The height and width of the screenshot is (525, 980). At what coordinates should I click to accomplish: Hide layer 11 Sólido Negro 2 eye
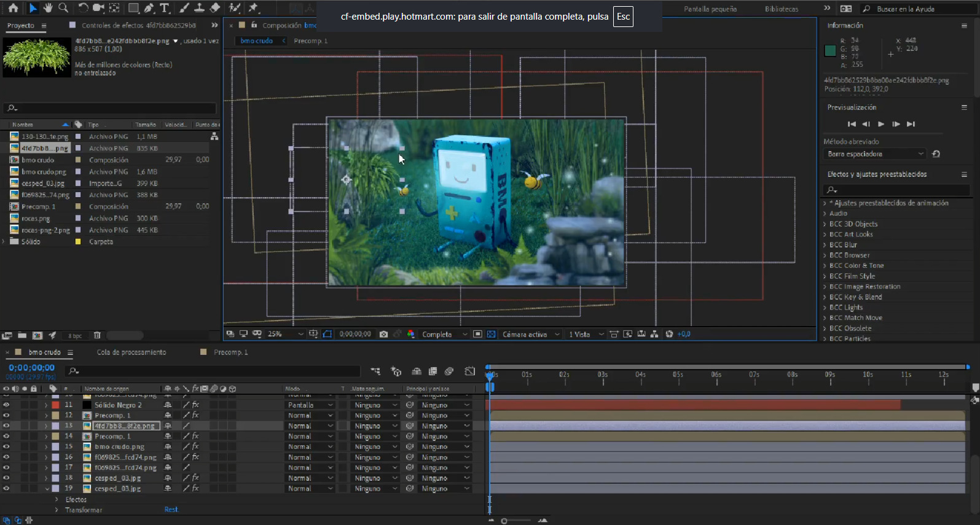tap(6, 405)
